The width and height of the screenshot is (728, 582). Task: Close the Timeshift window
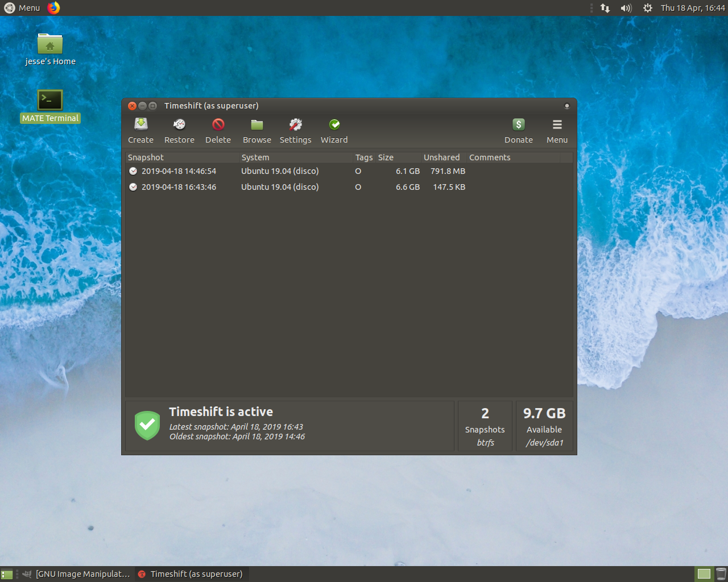point(132,106)
